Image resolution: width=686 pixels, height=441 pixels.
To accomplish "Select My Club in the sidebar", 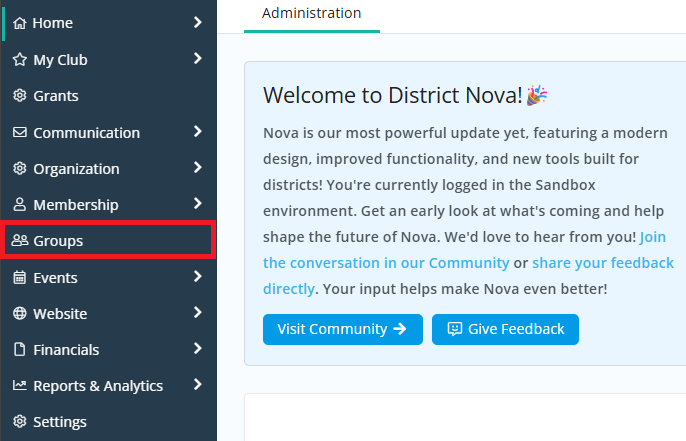I will click(108, 59).
